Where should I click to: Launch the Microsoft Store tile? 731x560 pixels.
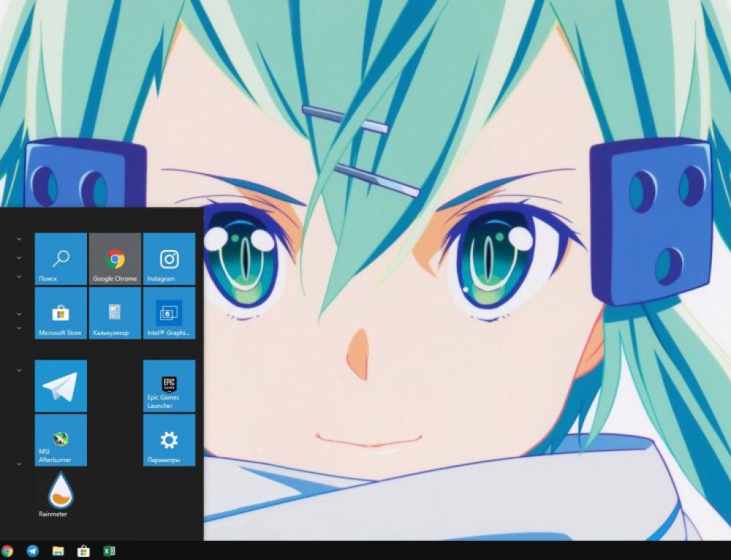click(x=60, y=314)
